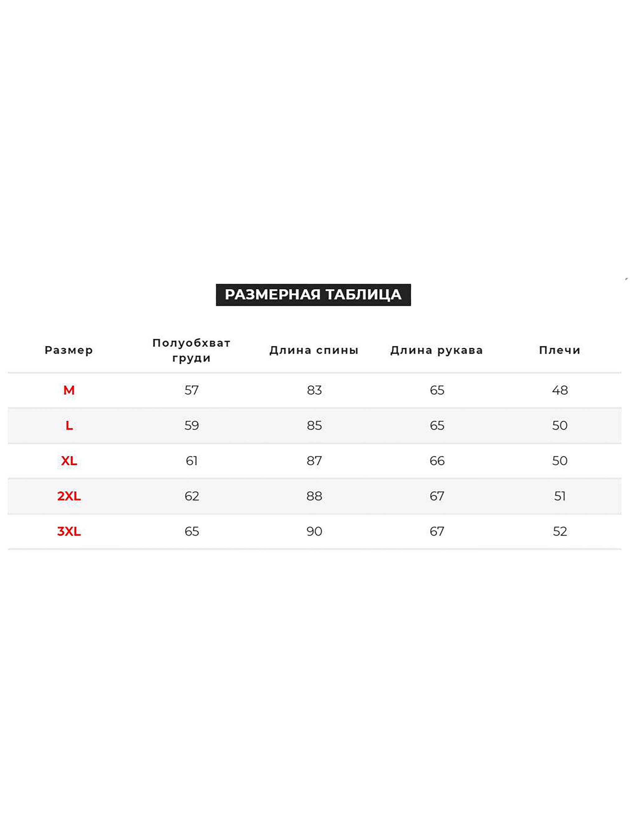Select the Плечи column header
The height and width of the screenshot is (840, 630).
560,350
